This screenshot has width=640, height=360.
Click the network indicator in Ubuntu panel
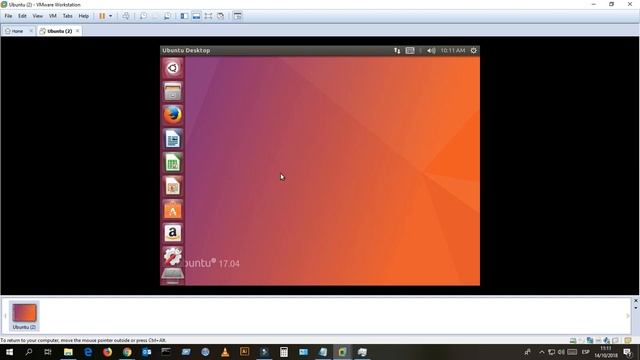coord(397,50)
